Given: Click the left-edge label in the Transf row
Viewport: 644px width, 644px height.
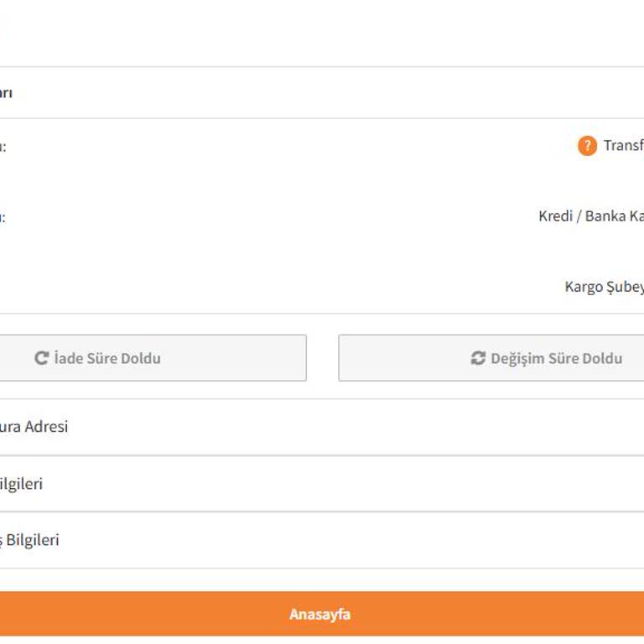Looking at the screenshot, I should pyautogui.click(x=3, y=147).
